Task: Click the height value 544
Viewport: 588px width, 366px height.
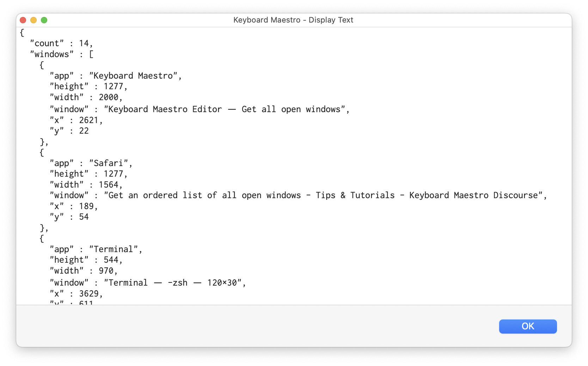Action: point(111,260)
